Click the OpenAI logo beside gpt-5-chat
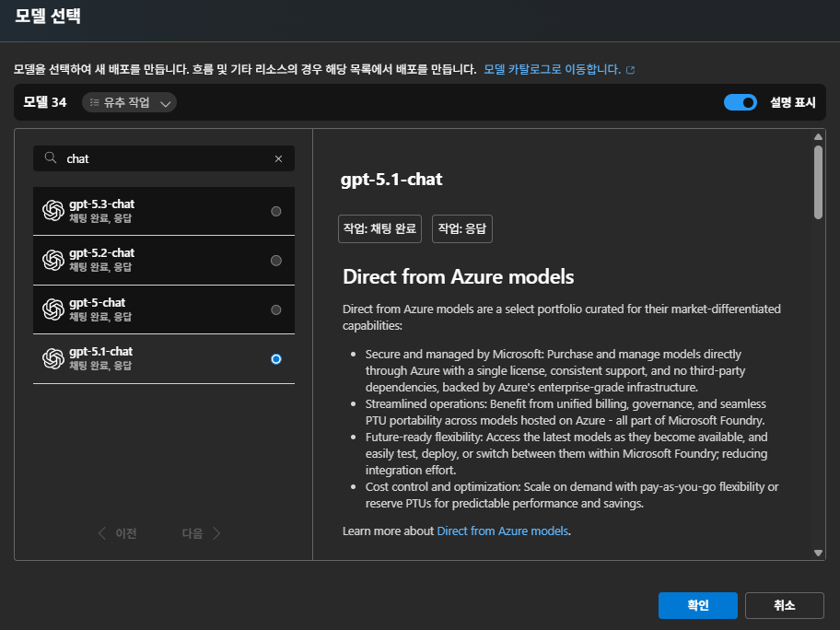 (x=52, y=309)
